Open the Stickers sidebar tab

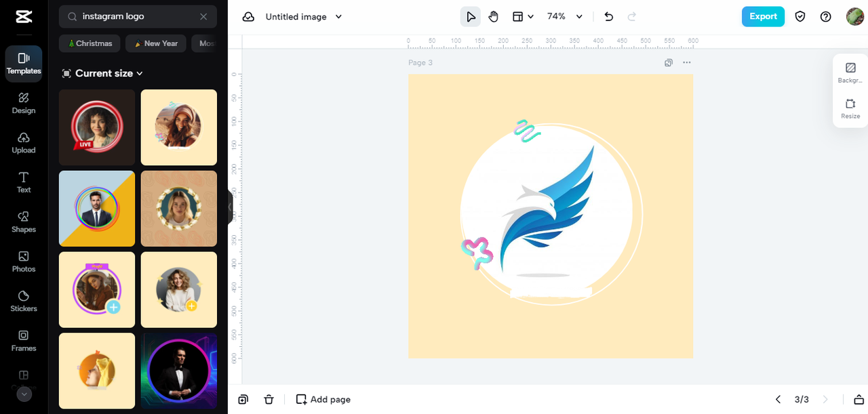pos(24,302)
